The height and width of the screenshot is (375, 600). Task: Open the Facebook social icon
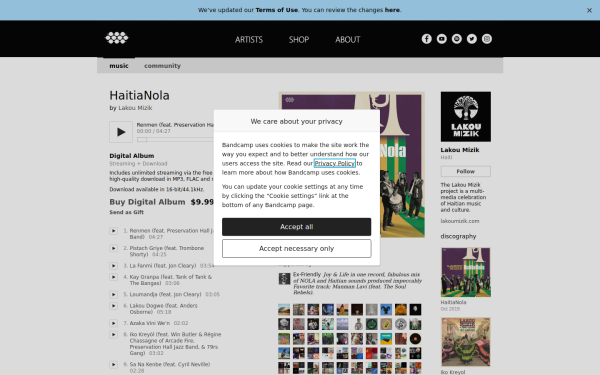[x=427, y=39]
